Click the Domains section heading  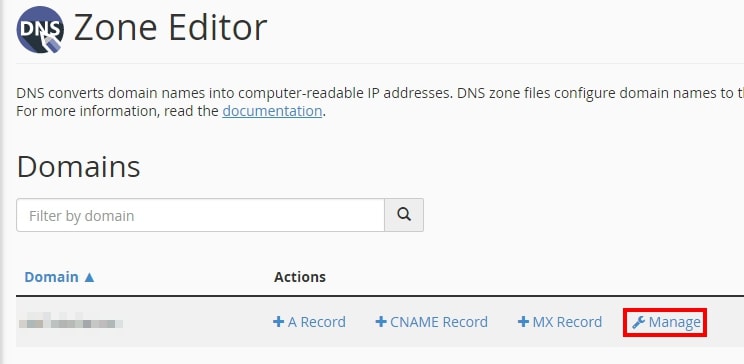coord(78,167)
